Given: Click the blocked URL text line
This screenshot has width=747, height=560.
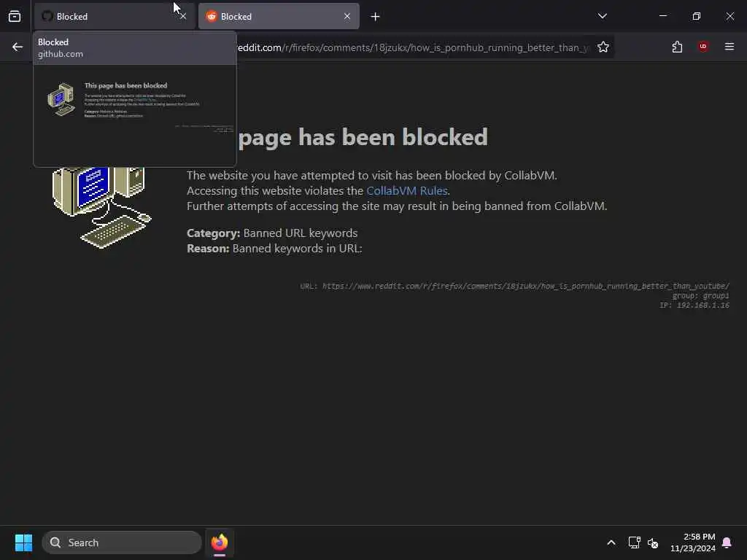Looking at the screenshot, I should (514, 286).
